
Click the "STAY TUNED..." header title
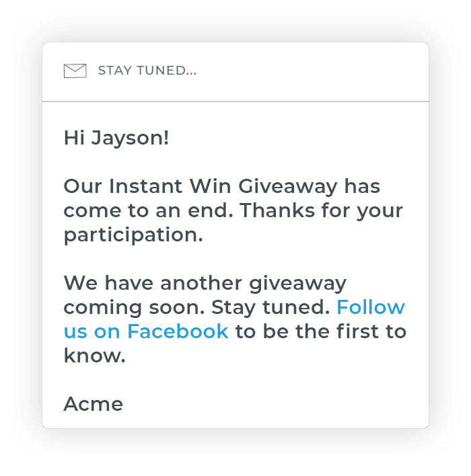147,71
